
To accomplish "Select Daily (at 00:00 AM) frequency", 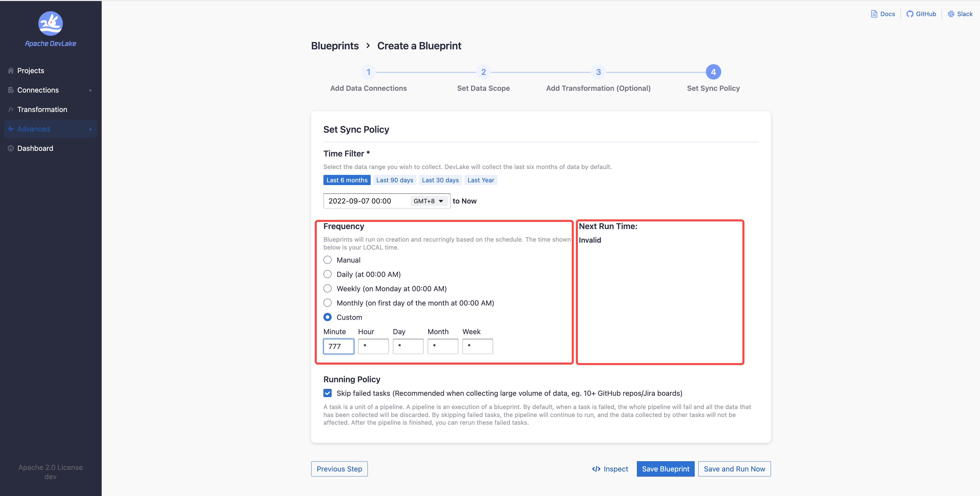I will pyautogui.click(x=328, y=274).
